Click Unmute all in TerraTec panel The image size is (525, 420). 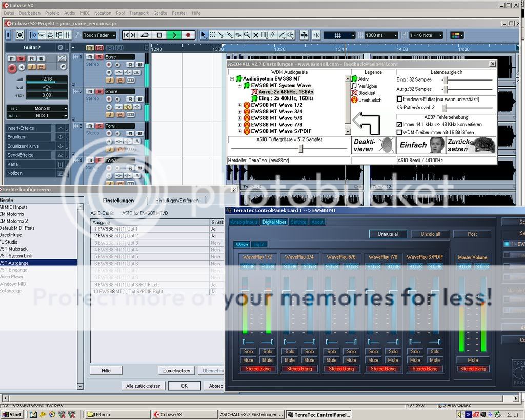click(388, 234)
